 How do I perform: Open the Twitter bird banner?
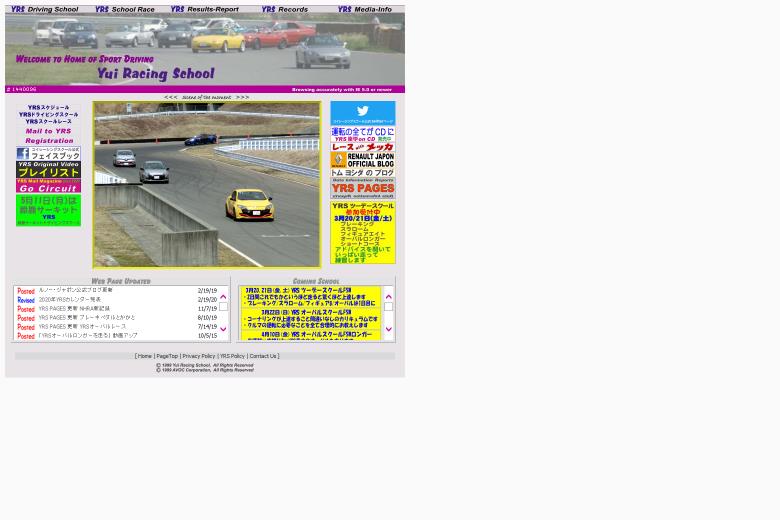[362, 112]
